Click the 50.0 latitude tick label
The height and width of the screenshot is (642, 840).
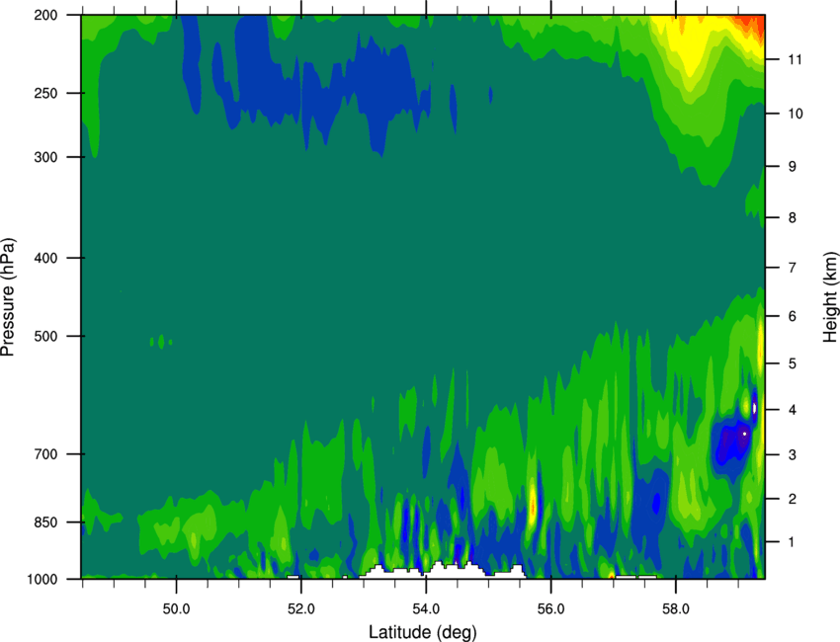click(176, 609)
